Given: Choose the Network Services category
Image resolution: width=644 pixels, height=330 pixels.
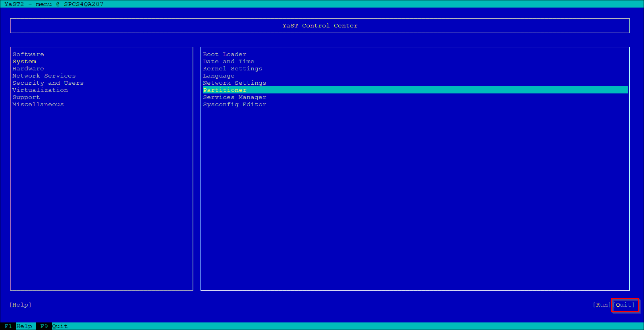Looking at the screenshot, I should 44,76.
